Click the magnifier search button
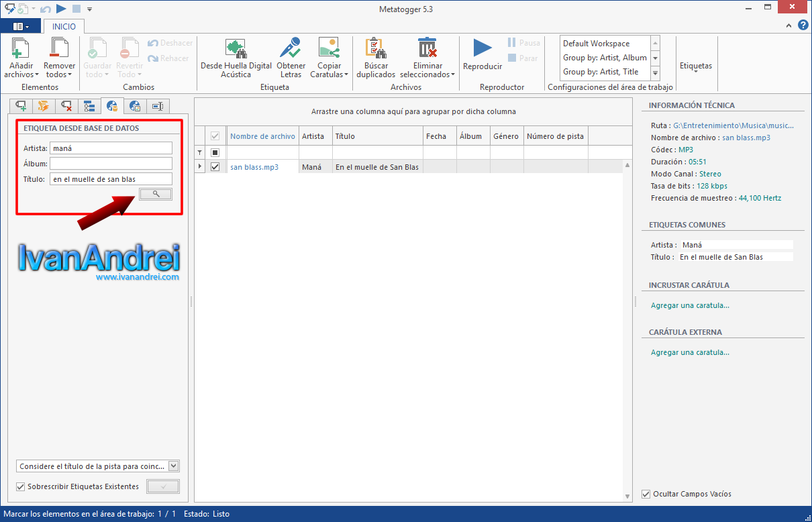 [x=156, y=194]
